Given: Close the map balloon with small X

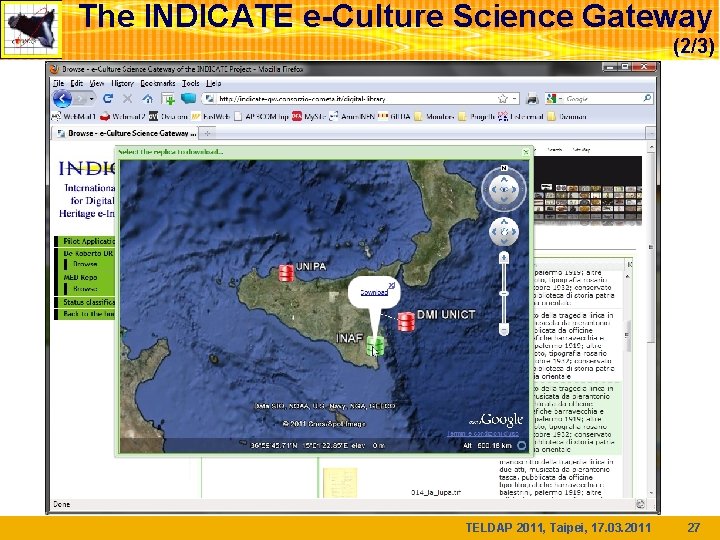Looking at the screenshot, I should pyautogui.click(x=392, y=286).
